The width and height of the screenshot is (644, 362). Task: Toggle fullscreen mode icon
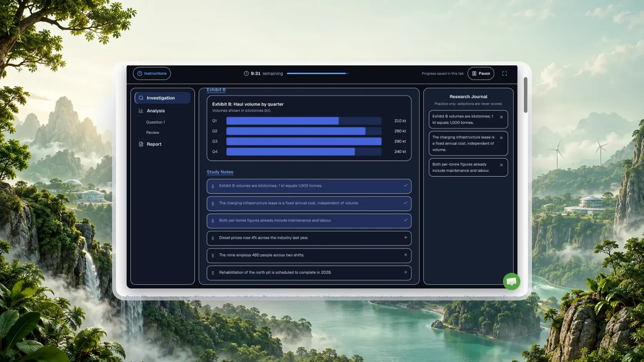tap(505, 73)
